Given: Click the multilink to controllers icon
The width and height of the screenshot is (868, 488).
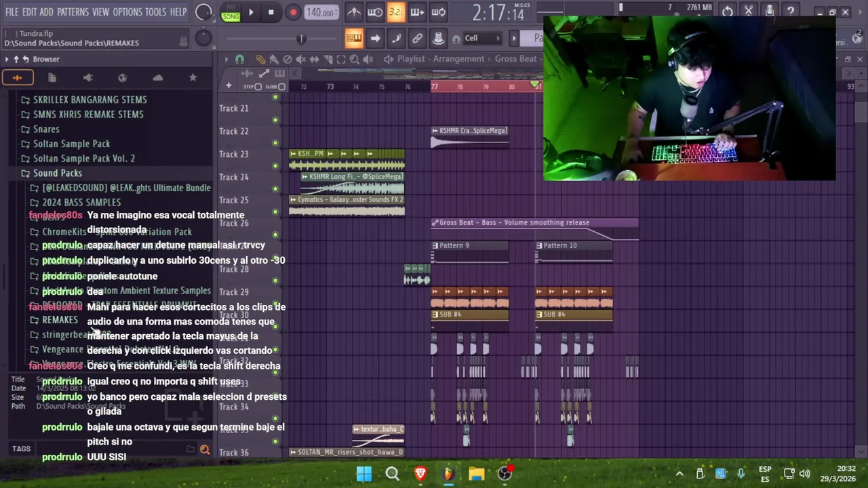Looking at the screenshot, I should point(417,38).
